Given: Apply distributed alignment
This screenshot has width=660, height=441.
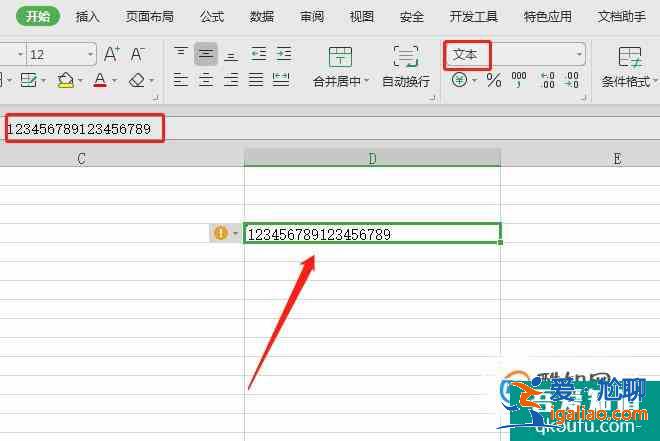Looking at the screenshot, I should pyautogui.click(x=281, y=80).
